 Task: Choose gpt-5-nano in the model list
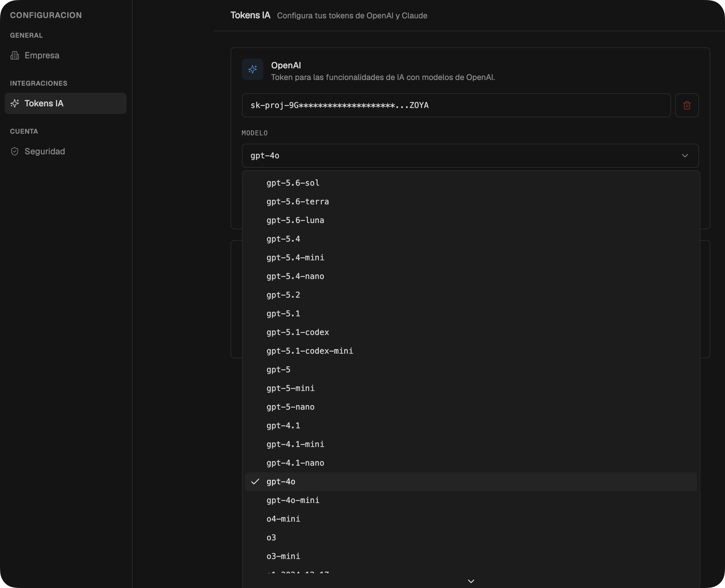tap(471, 406)
